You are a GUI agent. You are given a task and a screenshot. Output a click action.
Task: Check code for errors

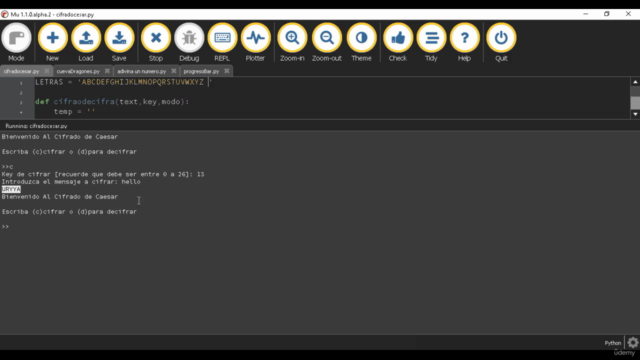click(398, 42)
